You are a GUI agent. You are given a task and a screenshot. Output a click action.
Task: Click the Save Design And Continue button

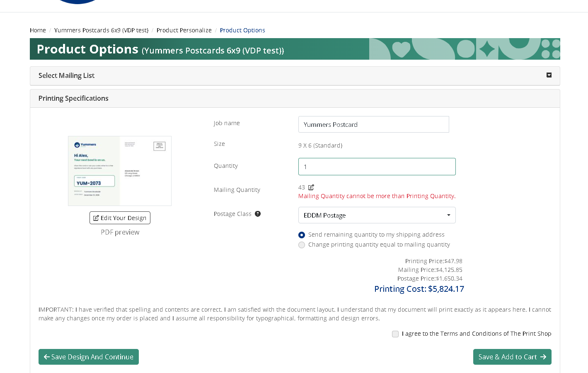click(89, 357)
